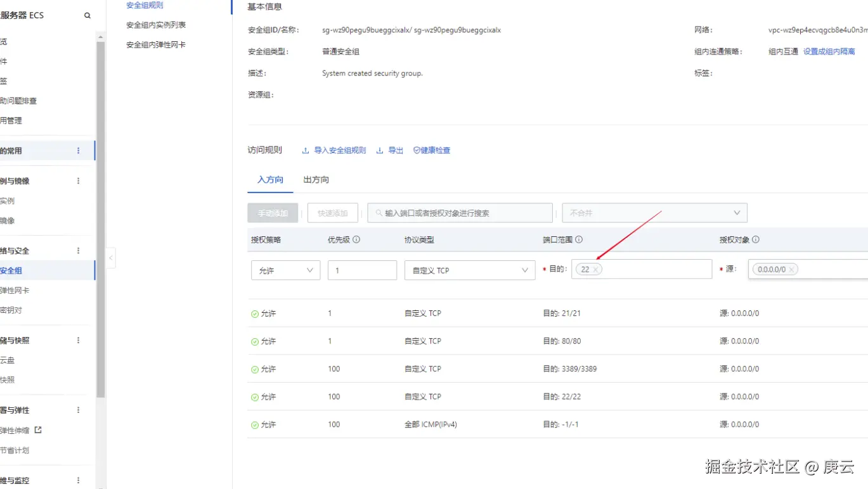
Task: Open 密钥对 in the left navigation
Action: tap(11, 310)
